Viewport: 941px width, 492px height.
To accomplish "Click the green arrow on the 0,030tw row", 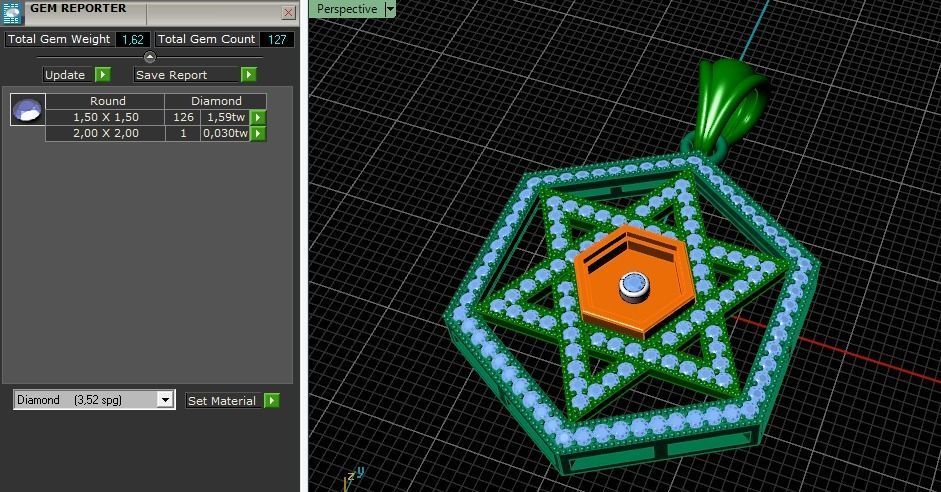I will (257, 133).
